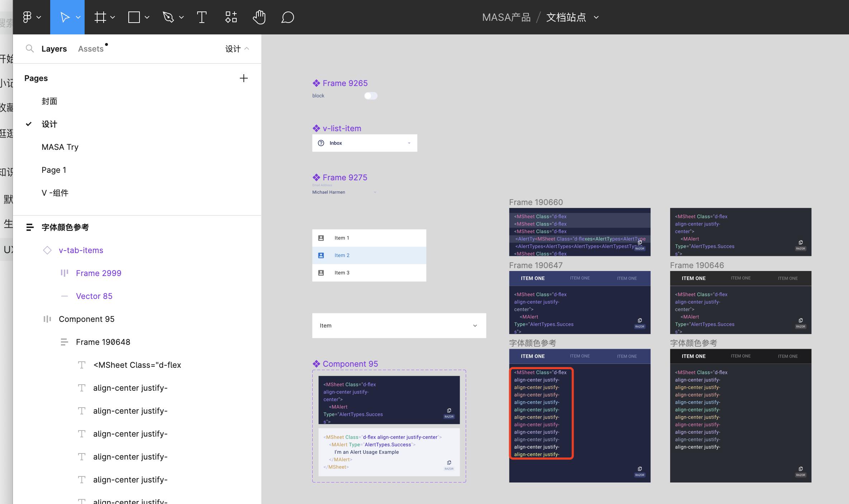
Task: Click the RAZOR label on Frame 190647
Action: point(639,326)
